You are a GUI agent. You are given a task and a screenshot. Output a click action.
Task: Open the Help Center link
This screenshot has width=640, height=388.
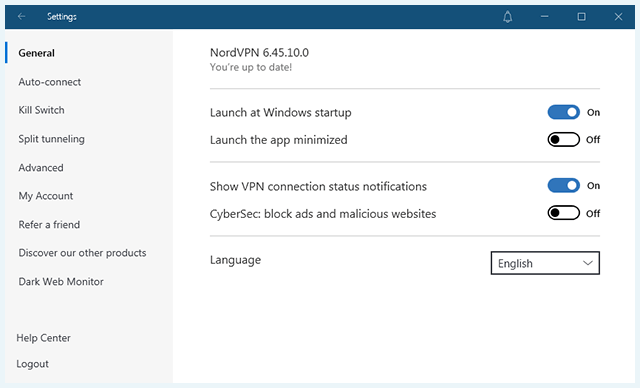tap(43, 338)
